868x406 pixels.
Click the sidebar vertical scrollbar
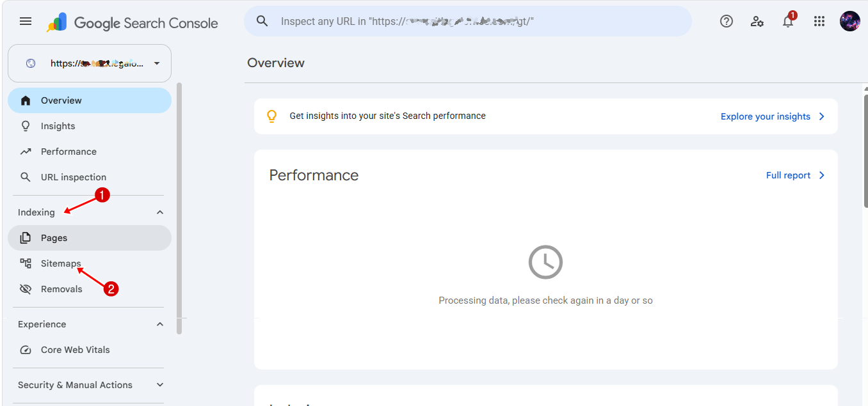(179, 208)
